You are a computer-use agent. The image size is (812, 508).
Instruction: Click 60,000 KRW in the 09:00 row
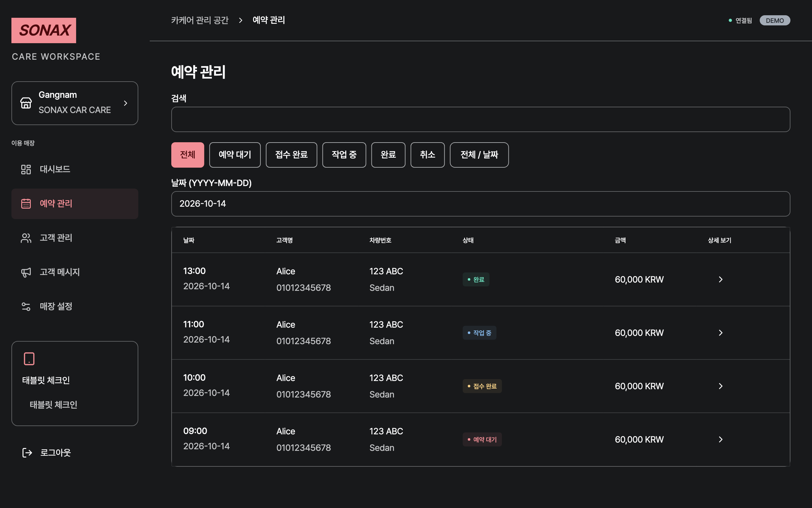coord(639,439)
